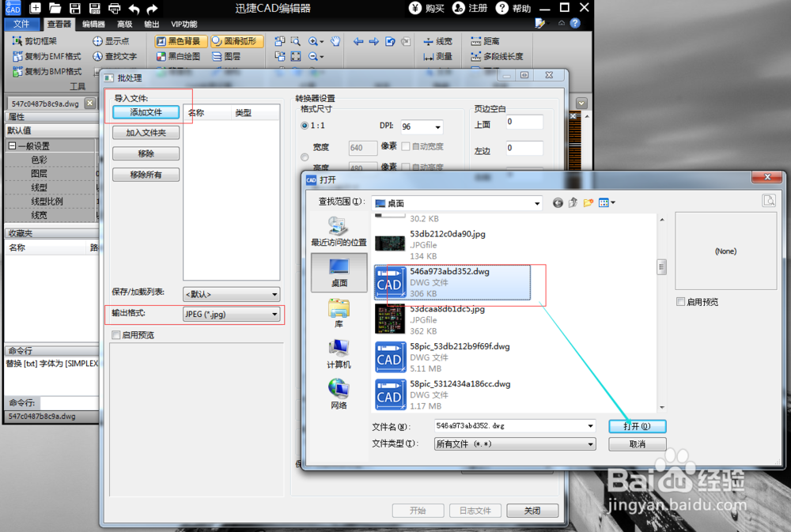Open the DPI dropdown
Screen dimensions: 791x532
point(437,127)
